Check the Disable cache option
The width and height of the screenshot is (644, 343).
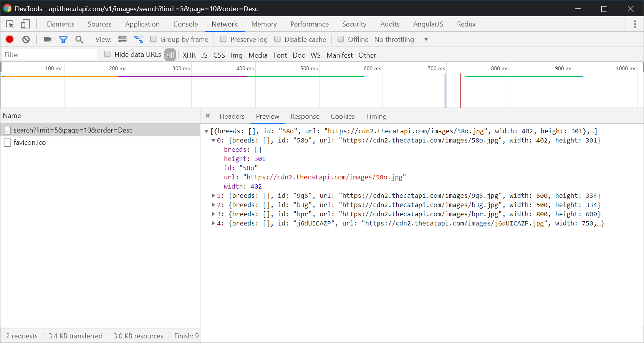click(x=277, y=39)
